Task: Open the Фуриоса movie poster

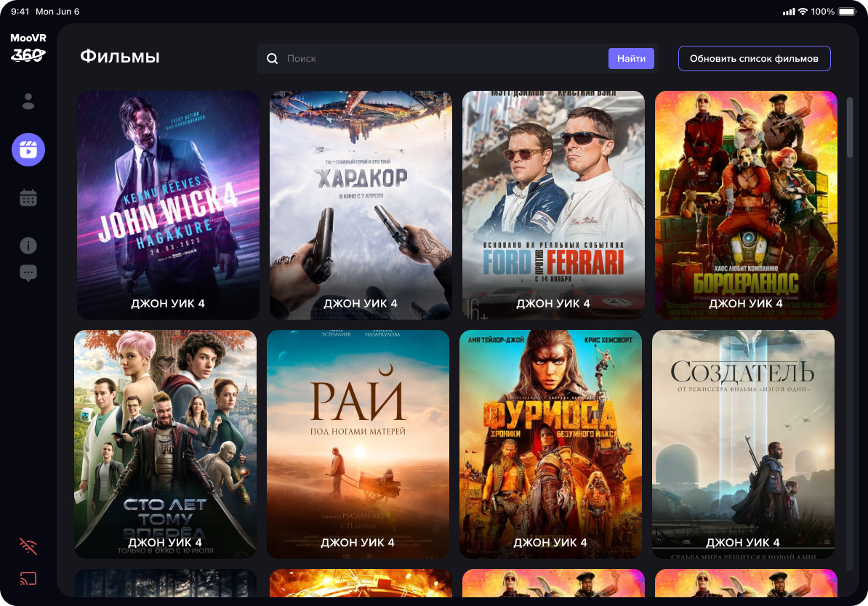Action: [550, 443]
